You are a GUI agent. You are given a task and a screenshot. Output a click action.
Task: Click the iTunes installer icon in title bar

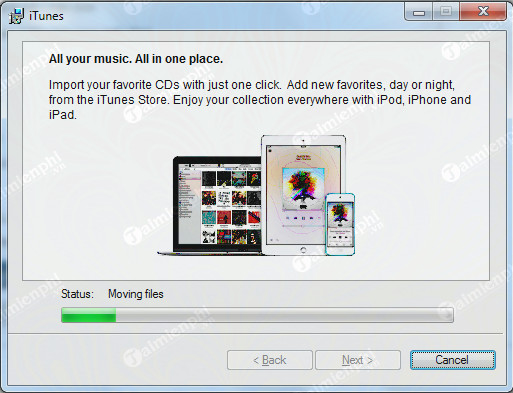pyautogui.click(x=16, y=16)
